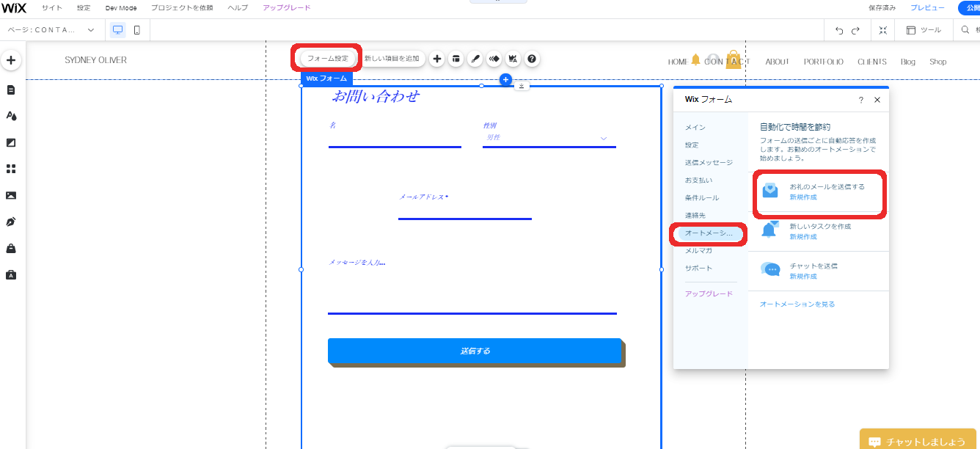Open the Dev Mode menu

click(x=121, y=7)
